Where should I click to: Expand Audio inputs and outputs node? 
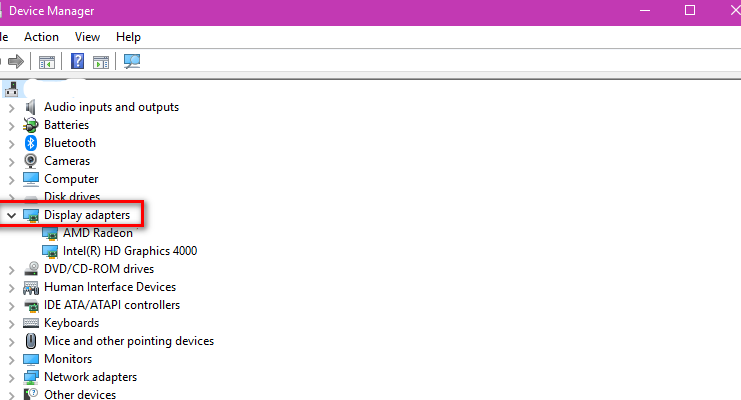pyautogui.click(x=11, y=108)
